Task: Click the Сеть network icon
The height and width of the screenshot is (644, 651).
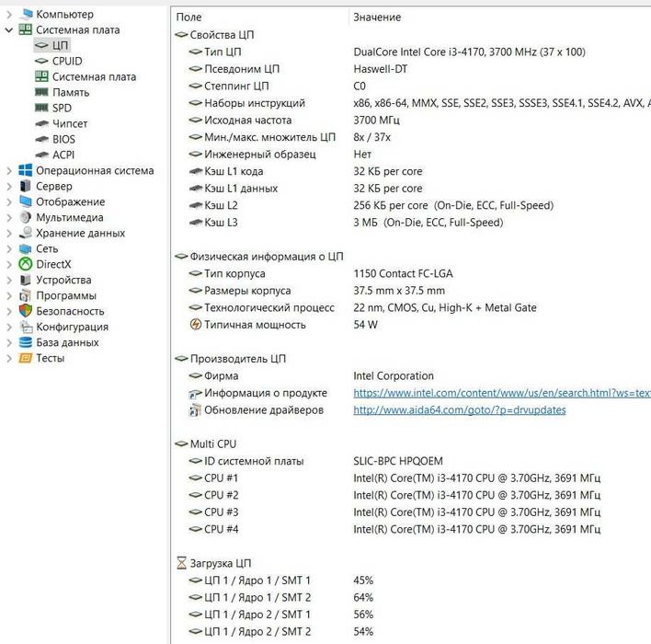Action: (x=26, y=248)
